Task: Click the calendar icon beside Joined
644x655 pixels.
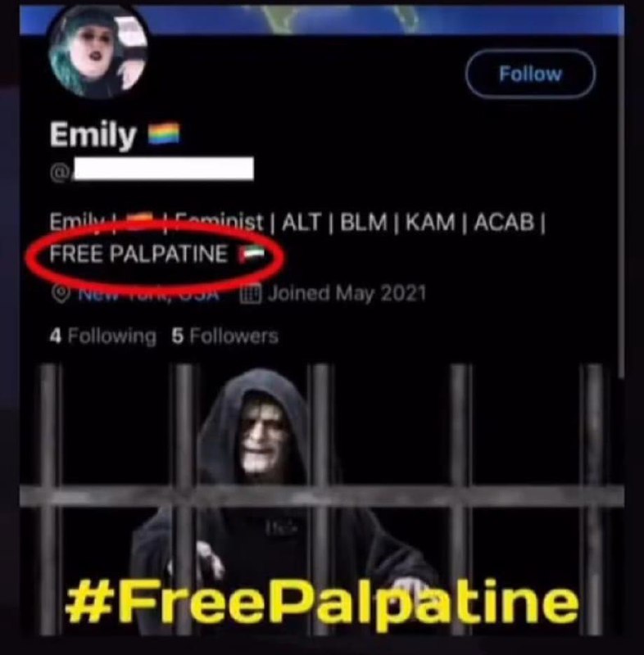Action: point(251,294)
